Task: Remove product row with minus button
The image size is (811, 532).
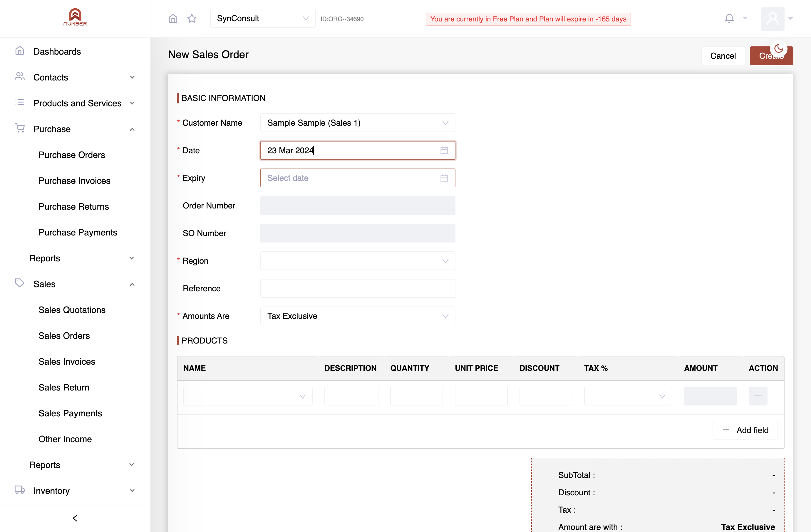Action: (x=758, y=396)
